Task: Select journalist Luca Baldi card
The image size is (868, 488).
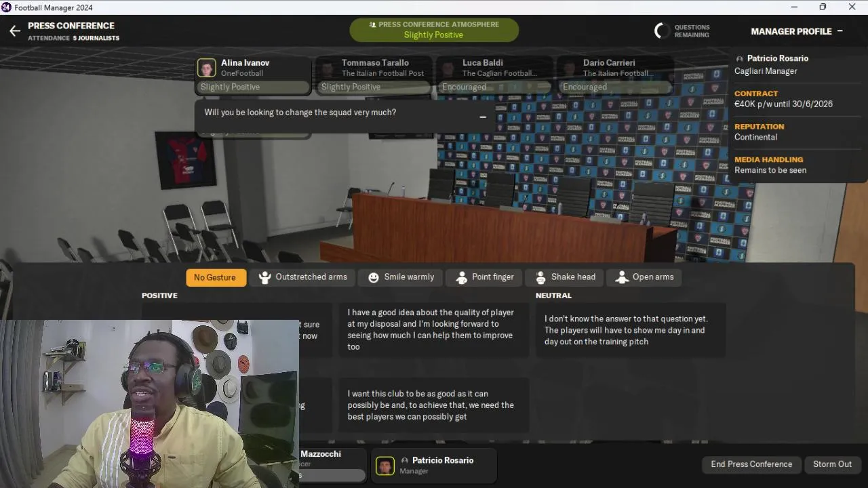Action: [494, 76]
